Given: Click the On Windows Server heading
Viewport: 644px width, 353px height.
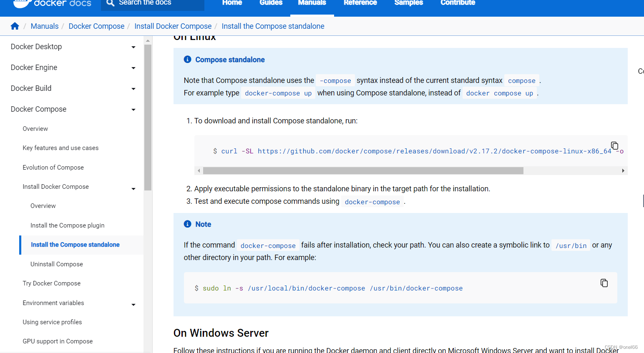Looking at the screenshot, I should pos(221,333).
